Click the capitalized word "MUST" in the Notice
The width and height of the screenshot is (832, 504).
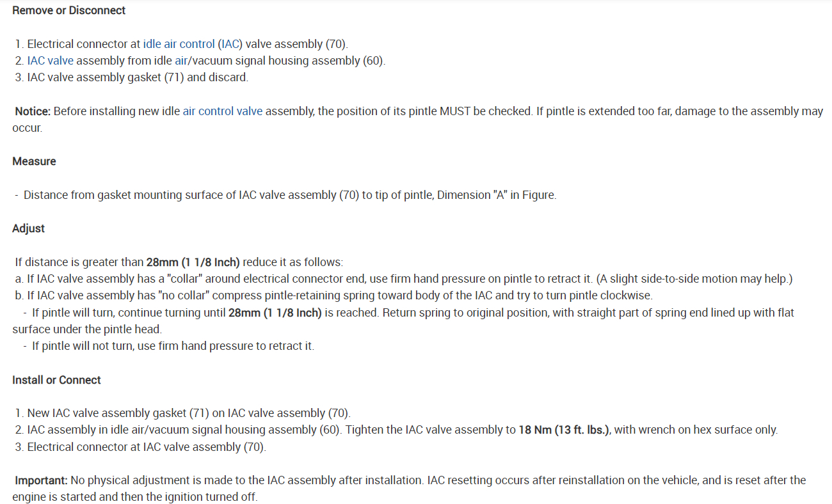pyautogui.click(x=454, y=111)
